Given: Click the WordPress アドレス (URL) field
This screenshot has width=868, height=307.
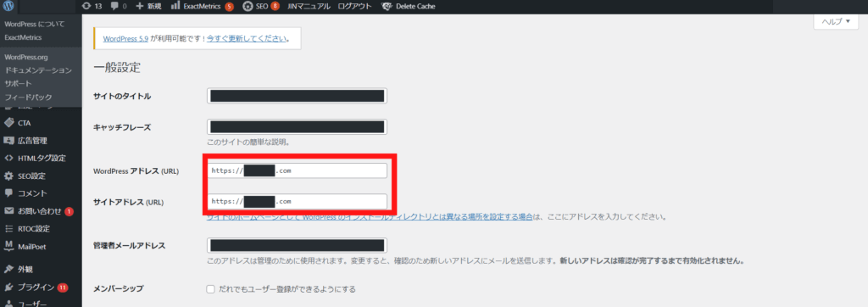Looking at the screenshot, I should (298, 170).
